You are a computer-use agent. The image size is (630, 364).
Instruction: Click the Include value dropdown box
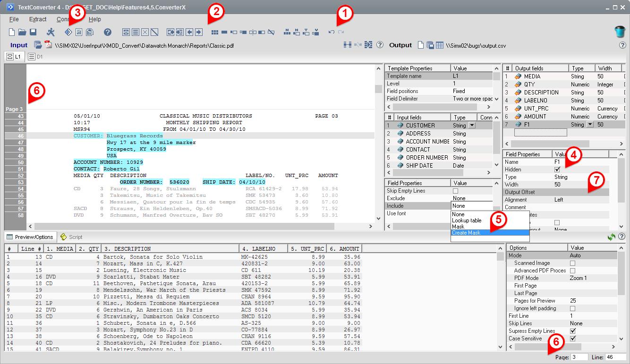click(x=472, y=206)
